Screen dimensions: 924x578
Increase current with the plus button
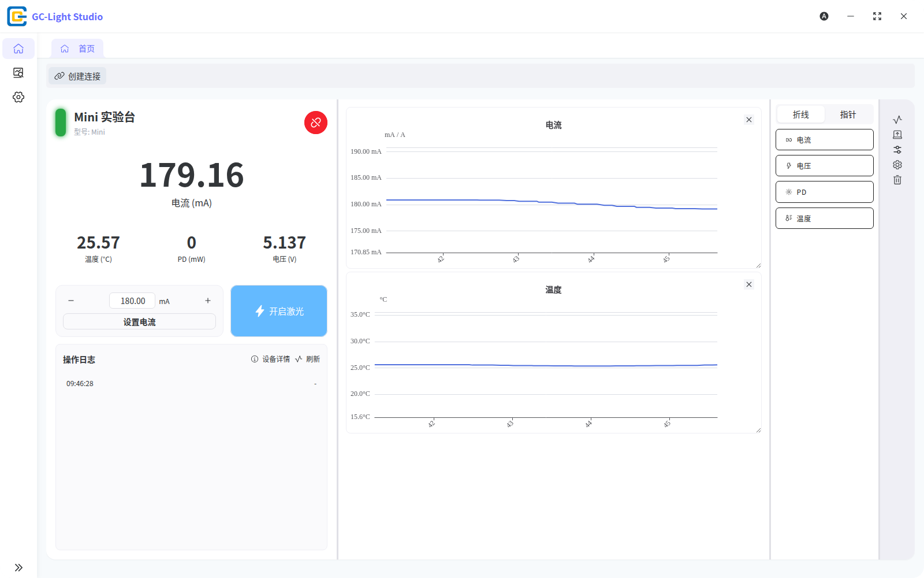coord(208,301)
